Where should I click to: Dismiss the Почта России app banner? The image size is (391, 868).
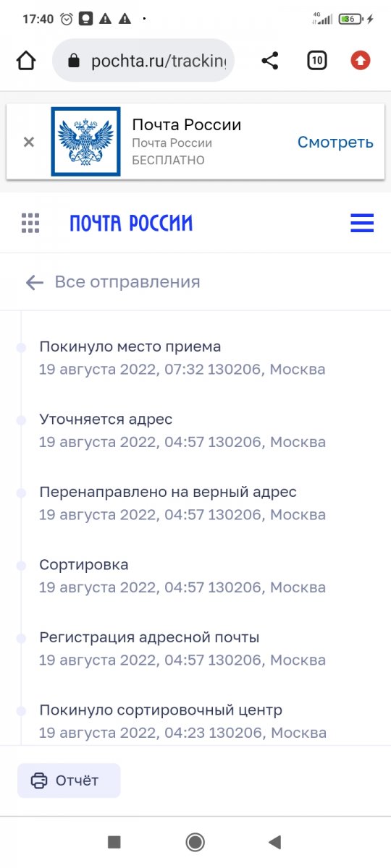point(29,142)
